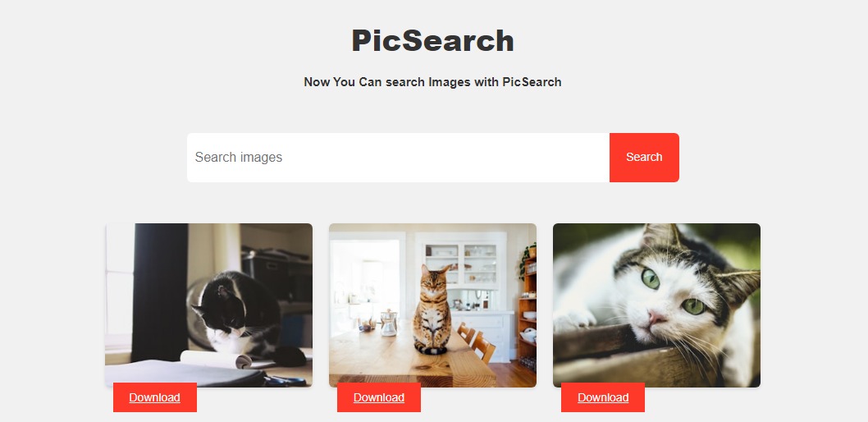The image size is (868, 422).
Task: Click the glass pitcher on the wooden table
Action: (x=389, y=323)
